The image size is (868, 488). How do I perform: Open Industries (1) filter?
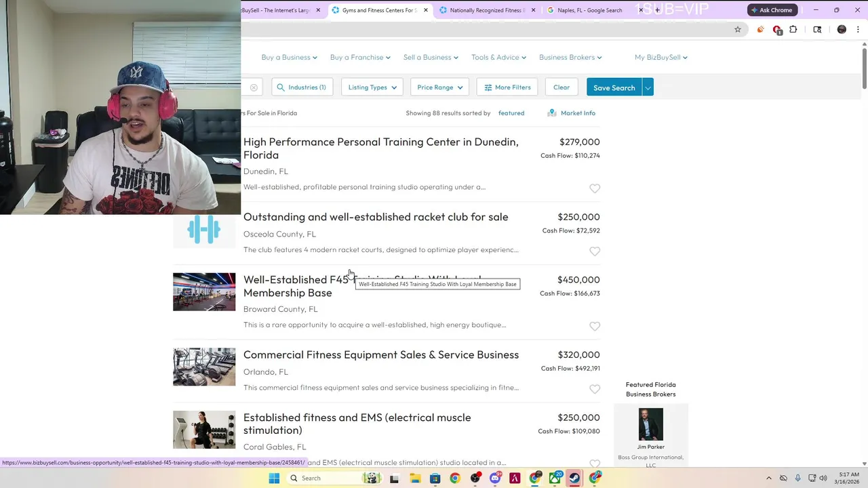(302, 87)
